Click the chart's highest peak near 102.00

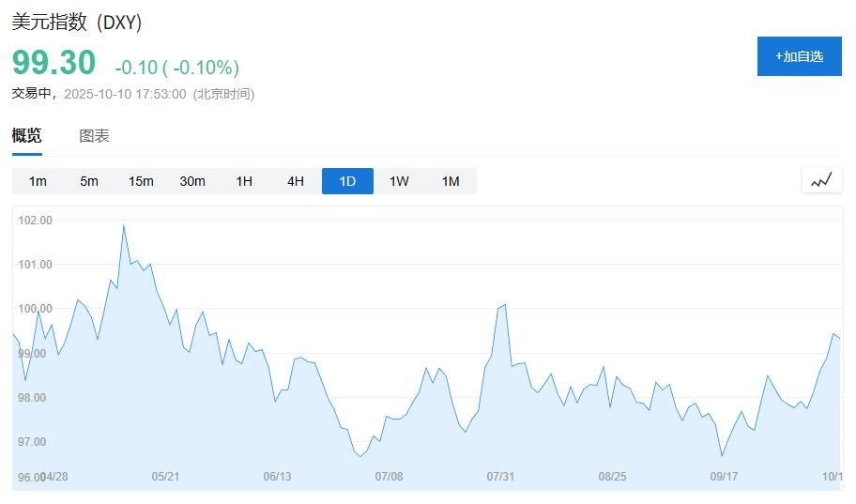123,226
